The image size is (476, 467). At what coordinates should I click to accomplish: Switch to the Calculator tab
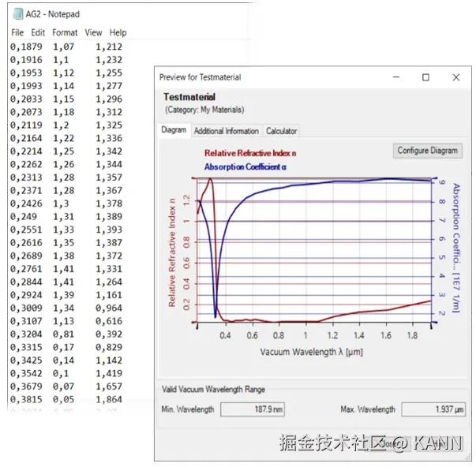pos(281,131)
